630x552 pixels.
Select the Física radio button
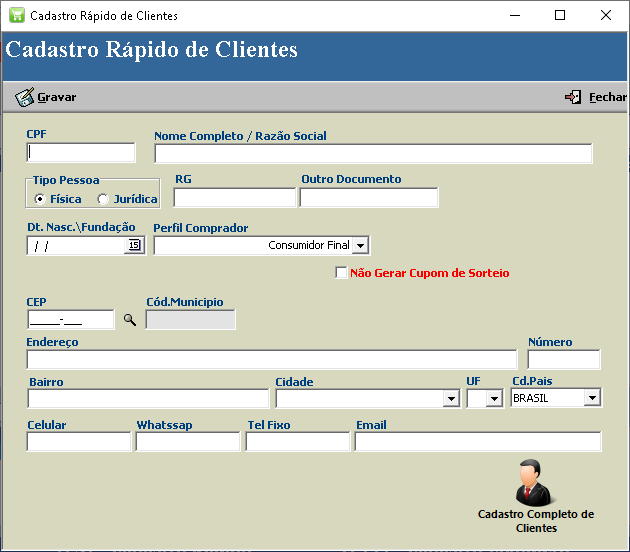coord(40,199)
